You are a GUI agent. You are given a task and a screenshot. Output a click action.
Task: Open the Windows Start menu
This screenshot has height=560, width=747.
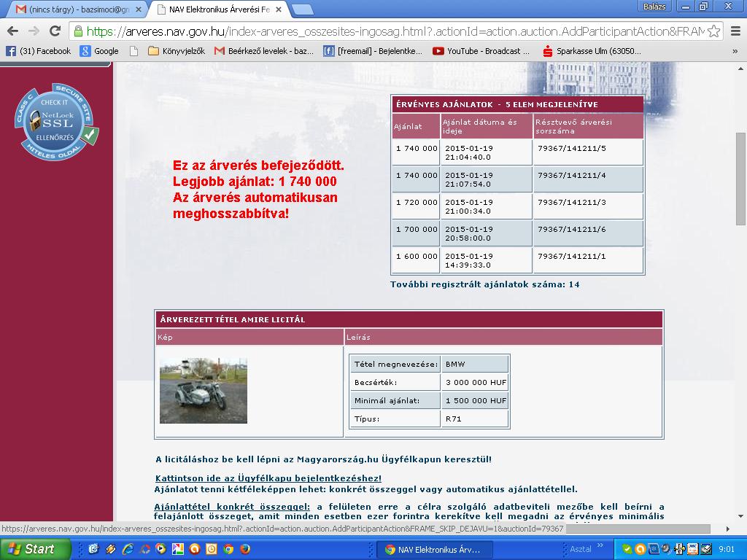pos(35,549)
